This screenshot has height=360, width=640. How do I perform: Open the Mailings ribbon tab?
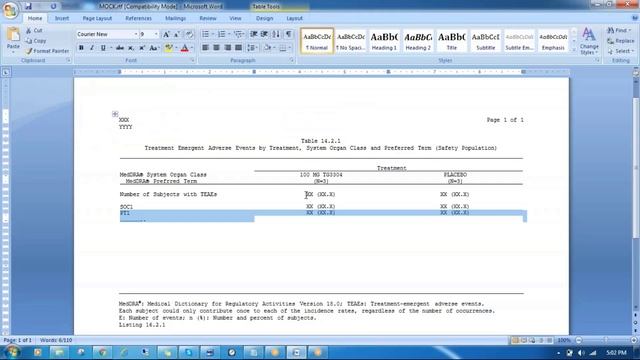[176, 18]
